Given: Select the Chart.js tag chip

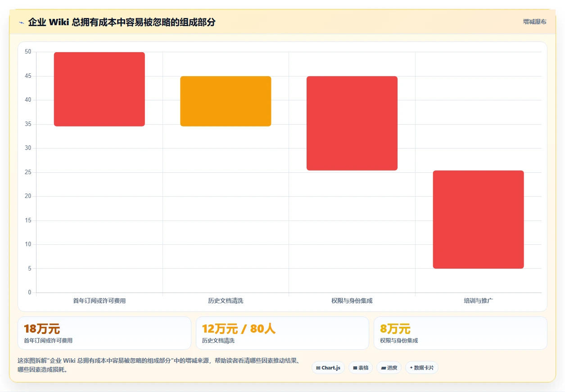Looking at the screenshot, I should tap(328, 368).
